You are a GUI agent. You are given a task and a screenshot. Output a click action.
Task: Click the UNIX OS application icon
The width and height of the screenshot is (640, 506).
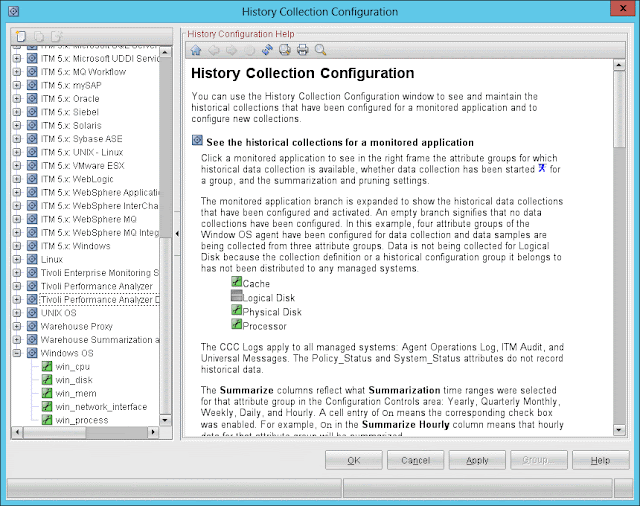32,313
